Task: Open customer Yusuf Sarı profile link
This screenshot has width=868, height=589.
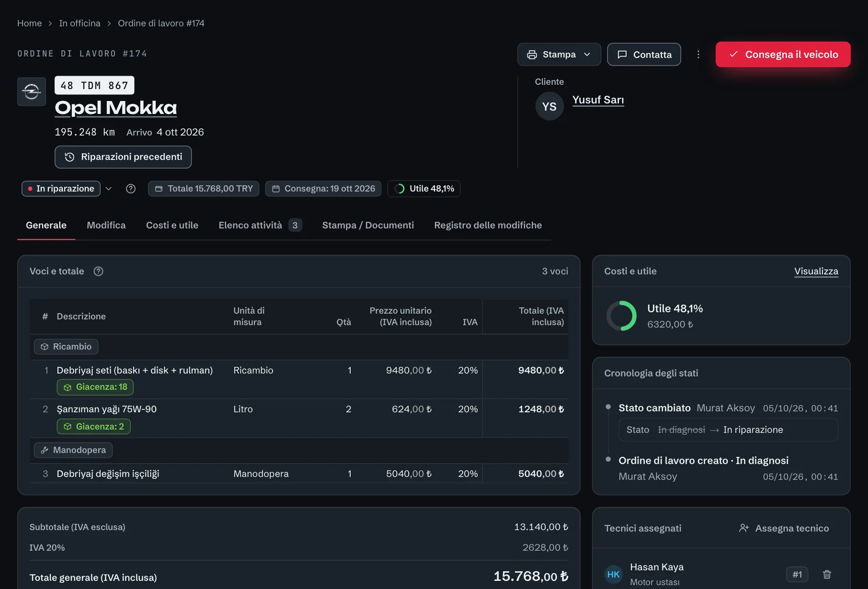Action: point(598,100)
